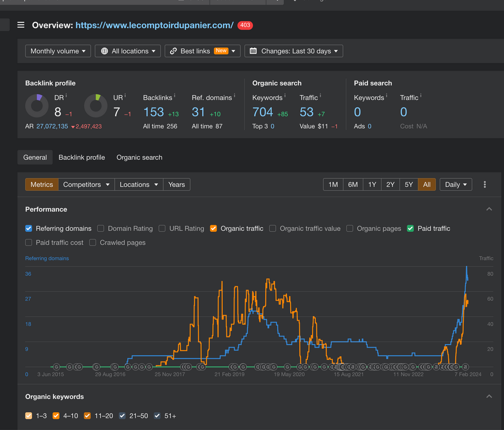The width and height of the screenshot is (504, 430).
Task: Set chart range to 2Y
Action: click(390, 184)
